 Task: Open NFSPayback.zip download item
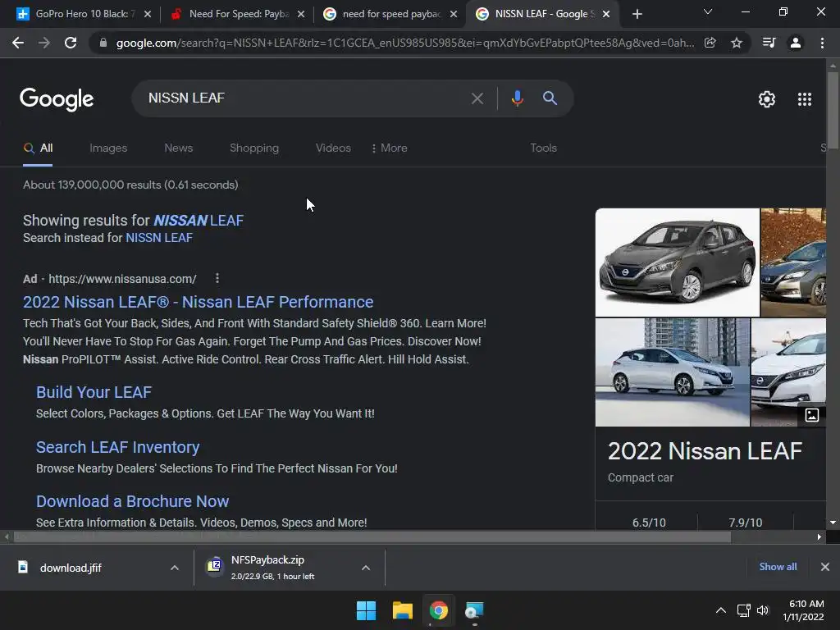(273, 568)
